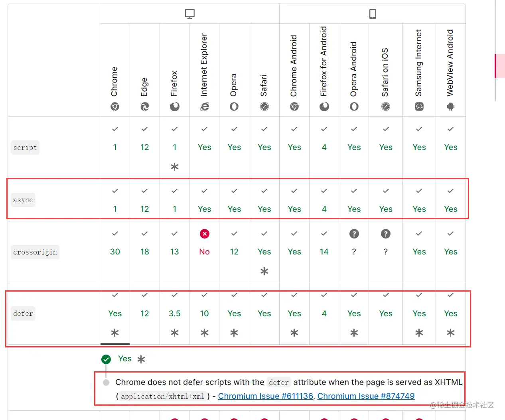This screenshot has width=505, height=420.
Task: Expand defer Internet Explorer 10 notes asterisk
Action: [x=205, y=333]
